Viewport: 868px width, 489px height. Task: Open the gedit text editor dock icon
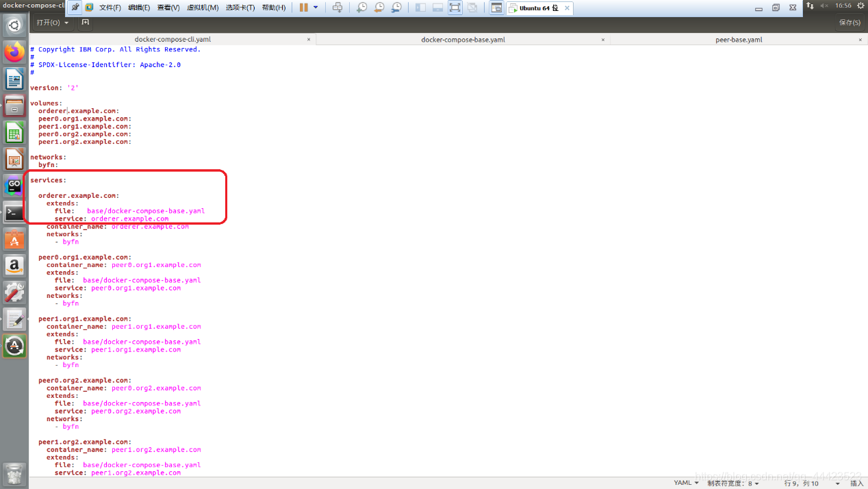(x=14, y=319)
